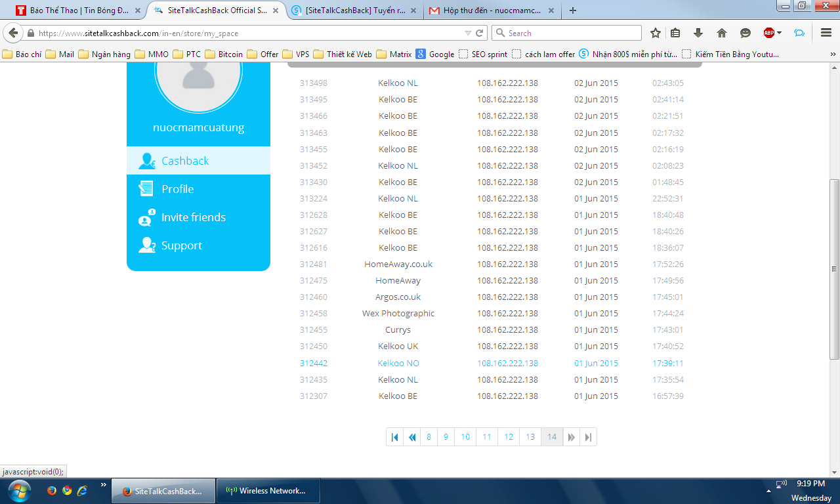Switch to the Gmail inbox tab
This screenshot has height=504, width=840.
click(490, 10)
